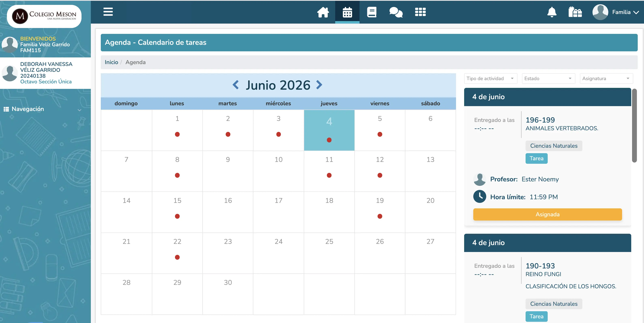Open the 196-199 task title
Screen dimensions: 644x323
[540, 120]
